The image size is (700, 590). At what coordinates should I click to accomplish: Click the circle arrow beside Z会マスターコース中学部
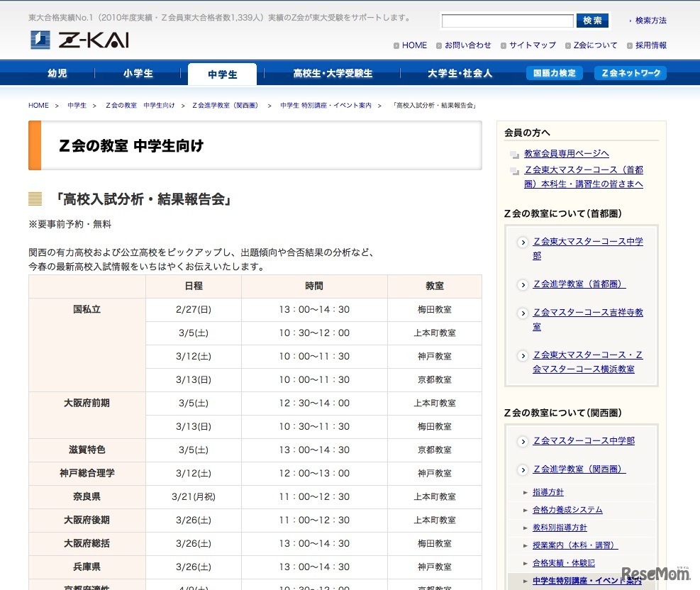pos(522,440)
